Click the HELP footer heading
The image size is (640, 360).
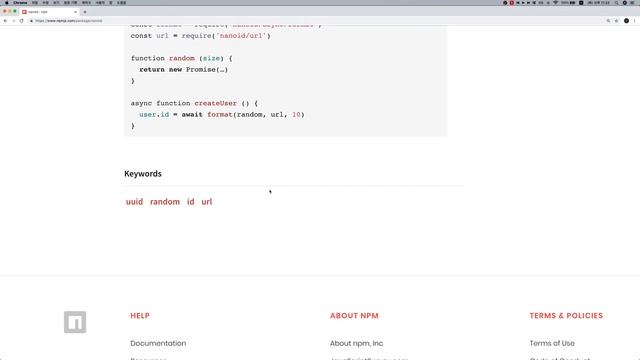click(140, 316)
